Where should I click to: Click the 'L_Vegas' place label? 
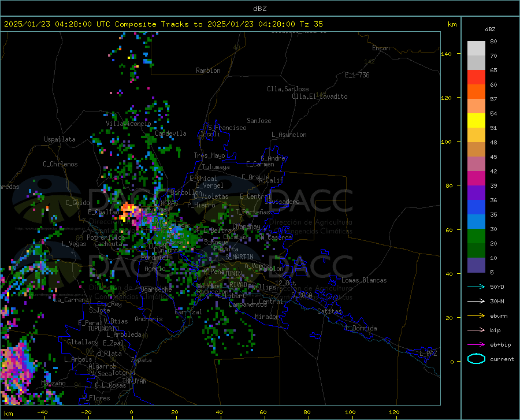(74, 244)
